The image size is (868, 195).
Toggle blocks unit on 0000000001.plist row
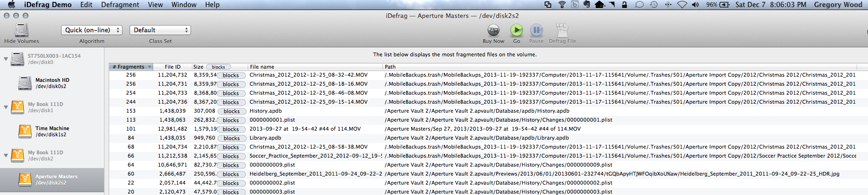pyautogui.click(x=231, y=120)
